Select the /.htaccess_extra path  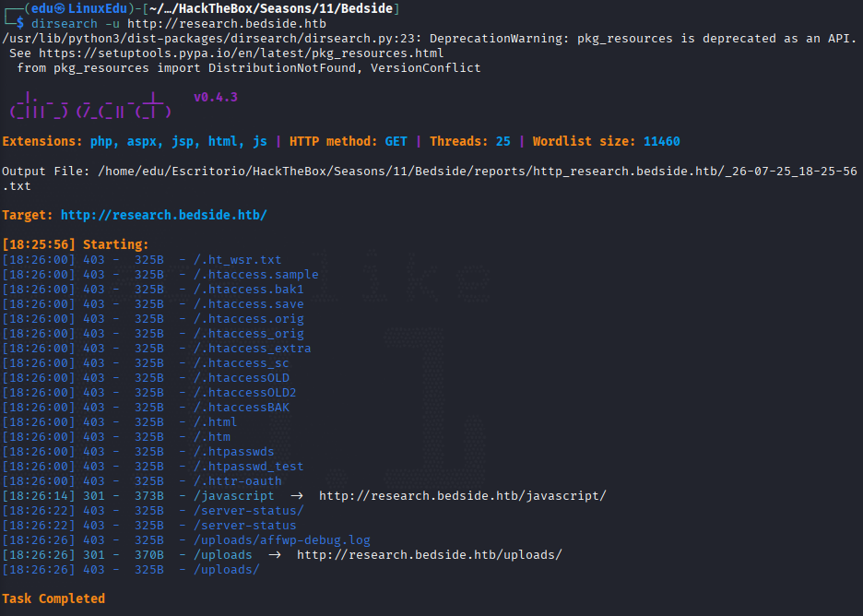(252, 349)
